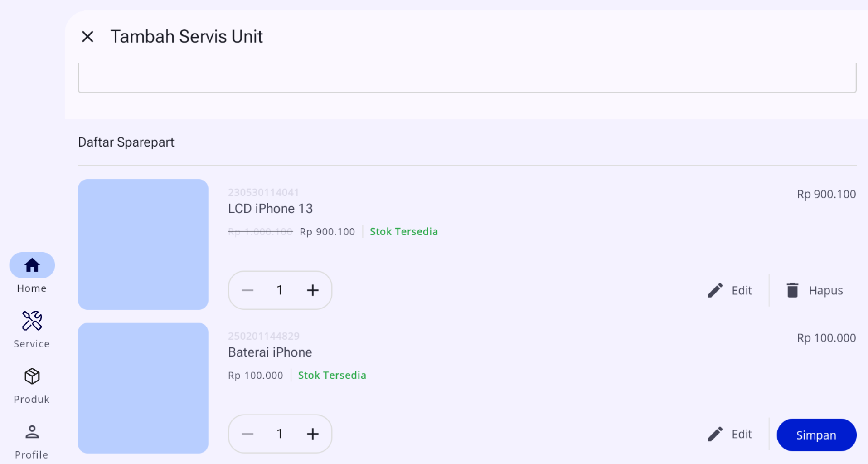Select the Baterai iPhone image thumbnail
The width and height of the screenshot is (868, 464).
(x=143, y=388)
